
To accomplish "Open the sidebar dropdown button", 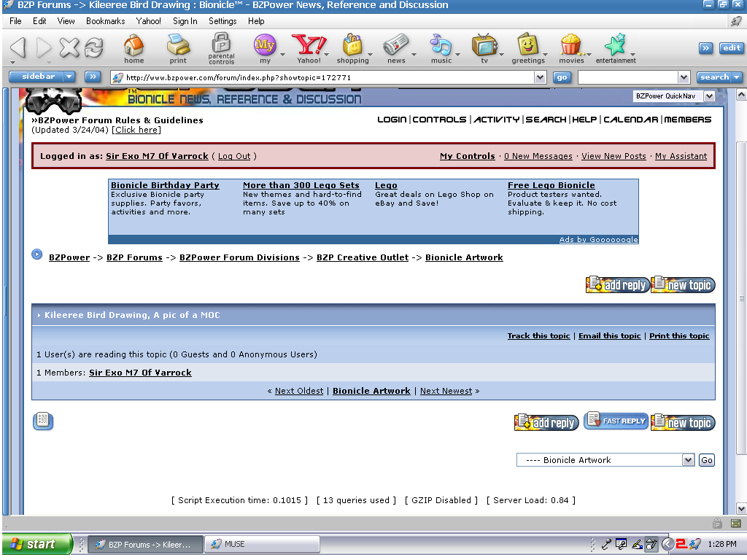I will click(69, 77).
